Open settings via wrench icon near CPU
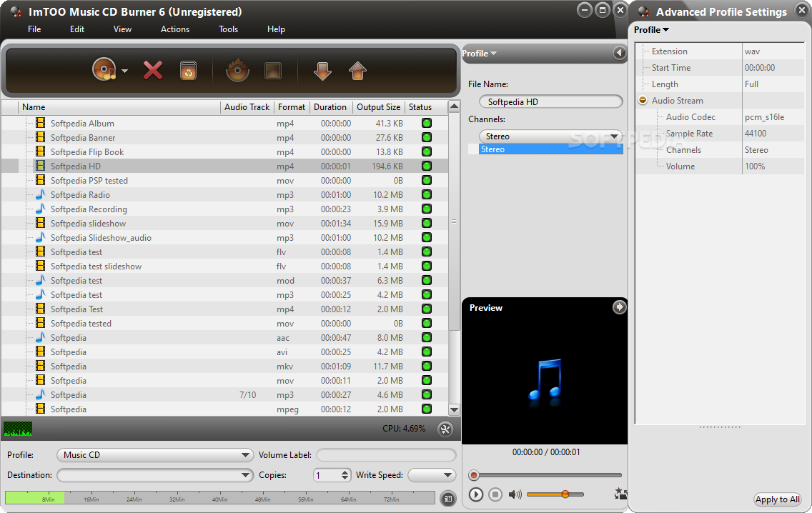This screenshot has width=812, height=513. [x=445, y=429]
